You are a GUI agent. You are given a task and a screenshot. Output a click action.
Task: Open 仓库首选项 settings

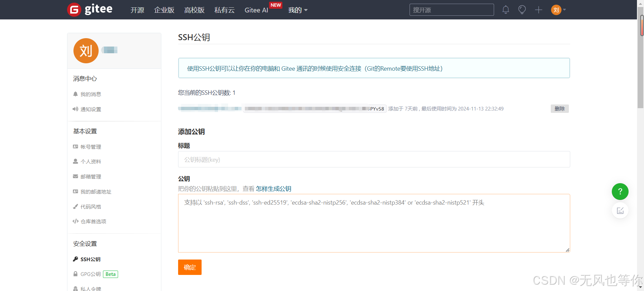pos(93,221)
